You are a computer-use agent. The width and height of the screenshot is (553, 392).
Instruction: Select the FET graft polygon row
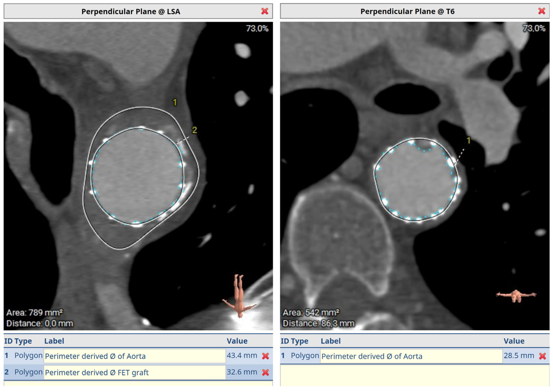[28, 372]
